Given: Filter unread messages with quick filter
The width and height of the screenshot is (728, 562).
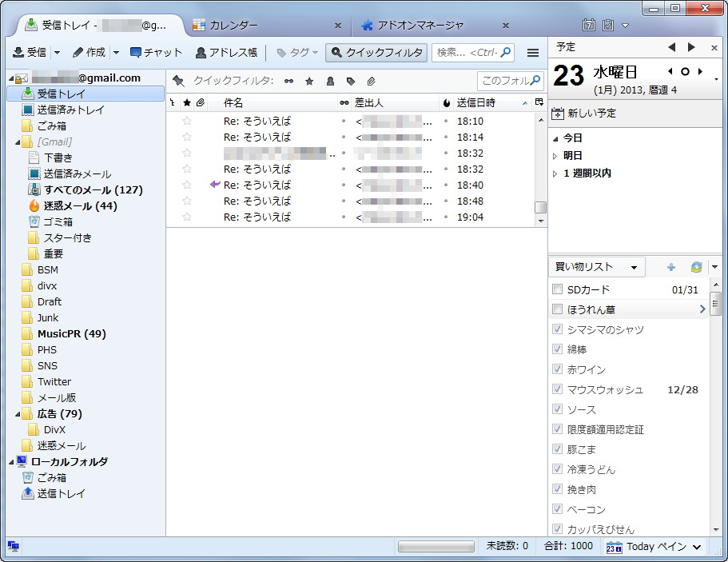Looking at the screenshot, I should pyautogui.click(x=288, y=80).
